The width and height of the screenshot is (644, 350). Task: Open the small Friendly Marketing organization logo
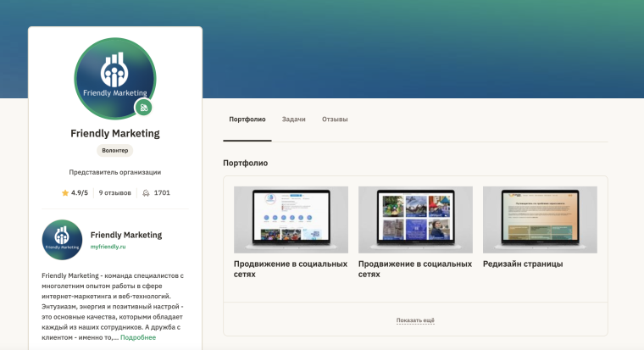click(x=62, y=240)
